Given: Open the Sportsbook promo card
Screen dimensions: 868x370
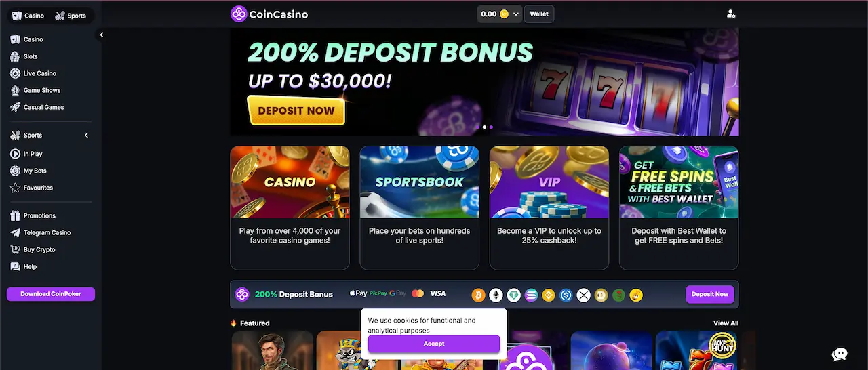Looking at the screenshot, I should [419, 208].
